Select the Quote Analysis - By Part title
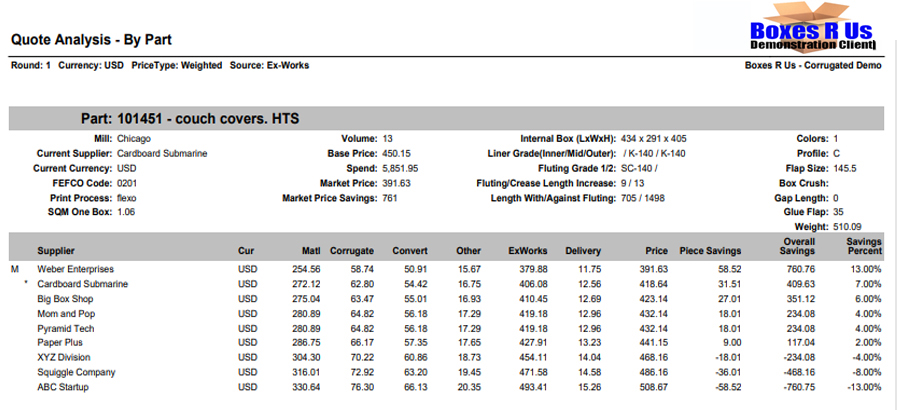Screen dimensions: 897x410 pos(92,40)
